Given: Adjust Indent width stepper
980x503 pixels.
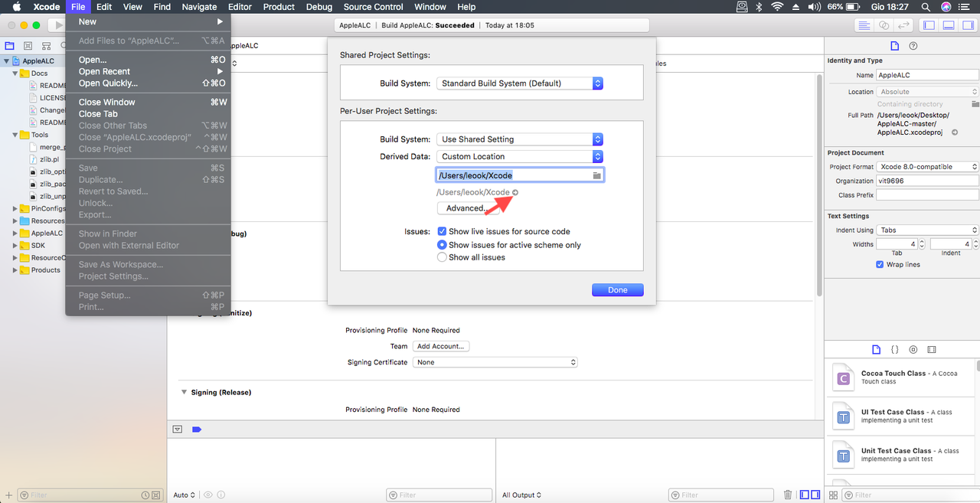Looking at the screenshot, I should (x=975, y=244).
